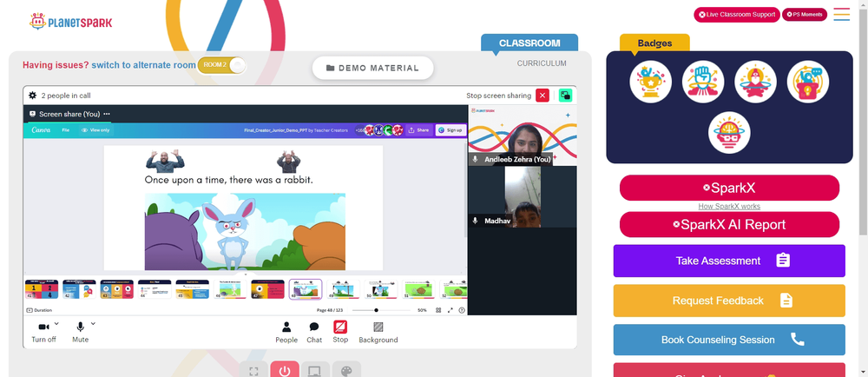Open the hamburger menu at top right
Image resolution: width=868 pixels, height=377 pixels.
(x=841, y=15)
